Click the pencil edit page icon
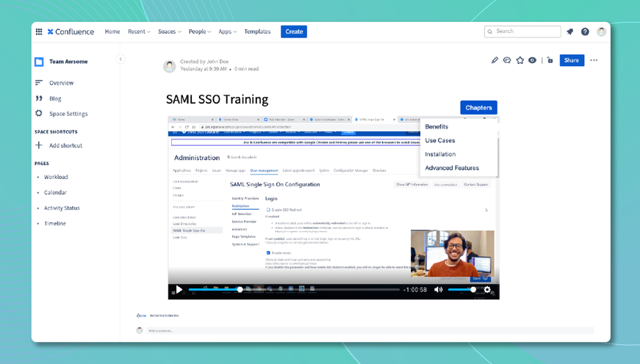This screenshot has width=640, height=364. pos(495,60)
